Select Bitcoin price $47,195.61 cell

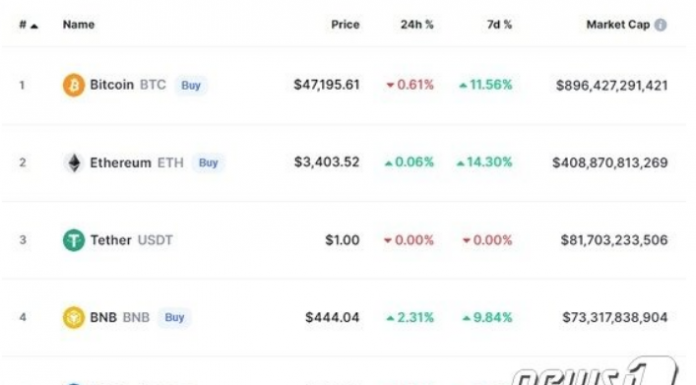(327, 85)
